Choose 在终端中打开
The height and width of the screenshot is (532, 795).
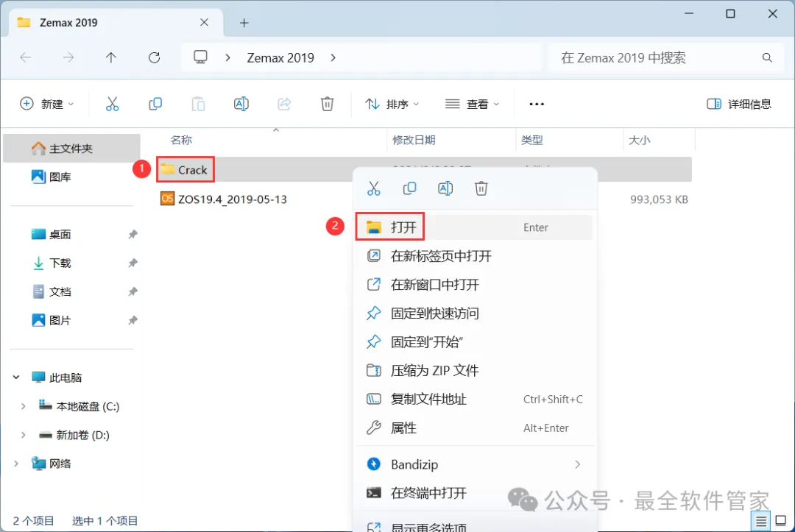473,493
